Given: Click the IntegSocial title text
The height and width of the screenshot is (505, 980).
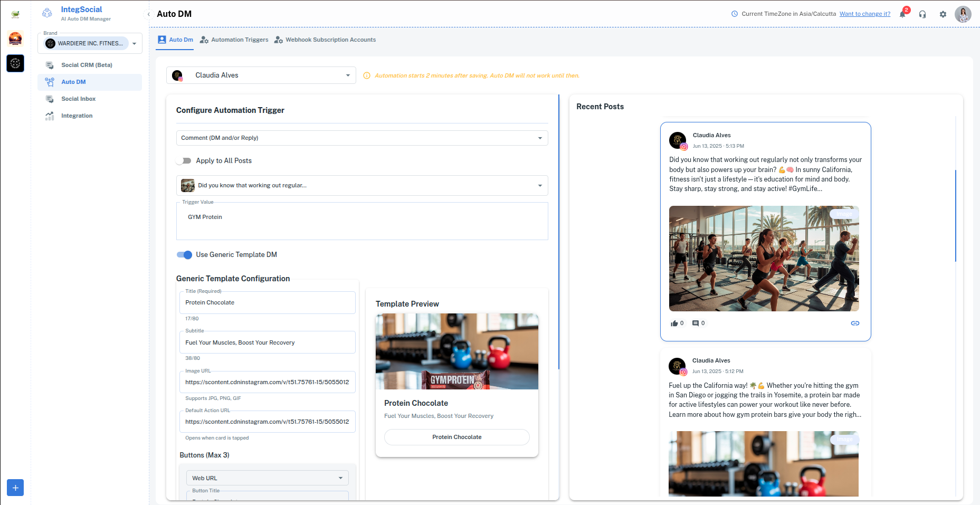Looking at the screenshot, I should tap(81, 9).
